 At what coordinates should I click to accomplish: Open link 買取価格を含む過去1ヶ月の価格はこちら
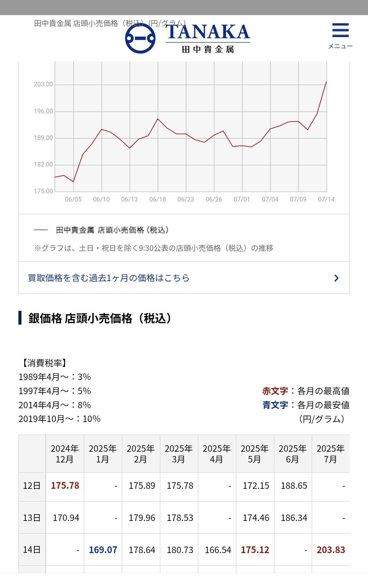(184, 278)
